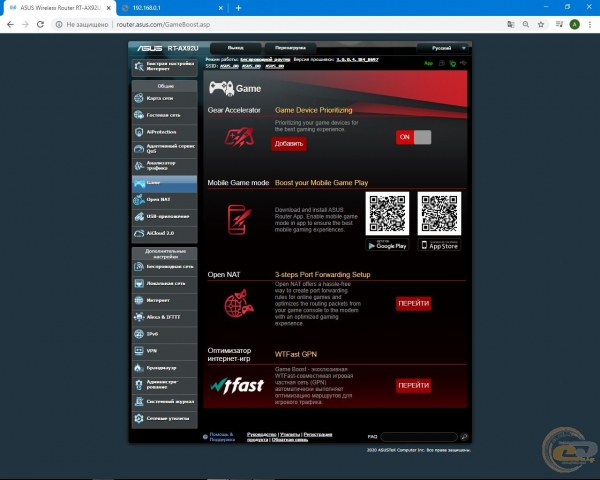Open the operating mode link in header
The image size is (600, 480).
tap(265, 60)
